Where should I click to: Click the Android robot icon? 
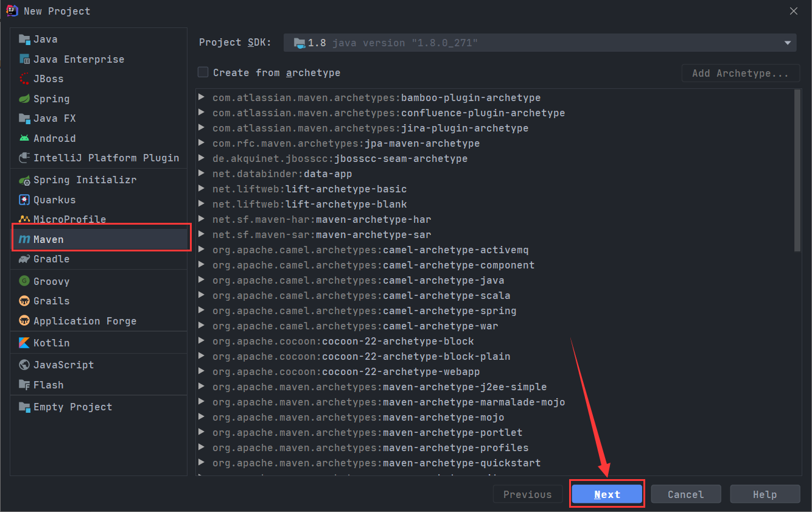tap(24, 138)
